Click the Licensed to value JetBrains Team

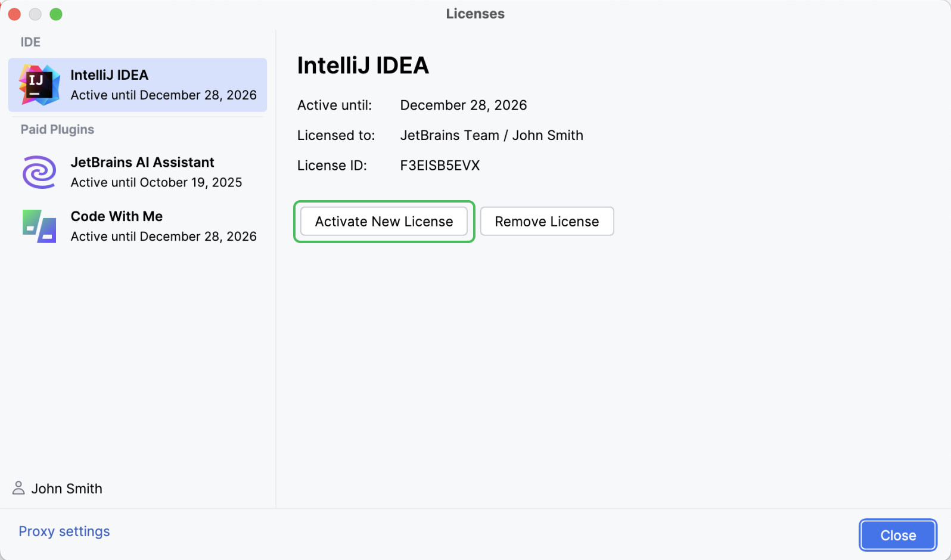(x=449, y=136)
